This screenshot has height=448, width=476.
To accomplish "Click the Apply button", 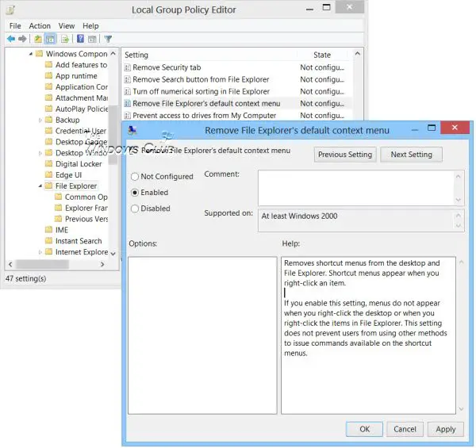I will click(445, 429).
